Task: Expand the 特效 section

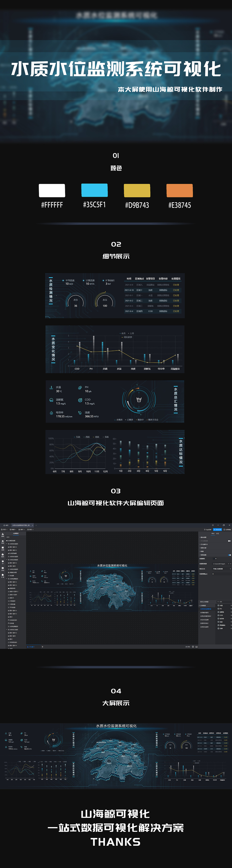Action: click(202, 552)
